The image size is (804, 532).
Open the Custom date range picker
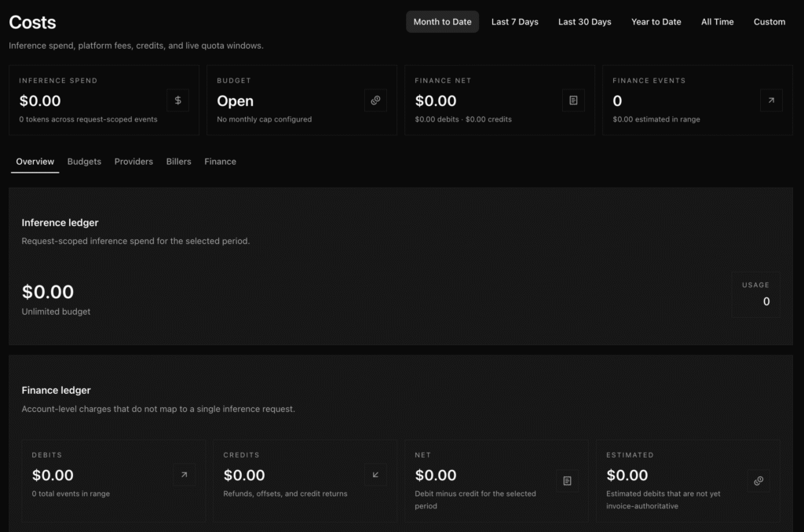[769, 21]
